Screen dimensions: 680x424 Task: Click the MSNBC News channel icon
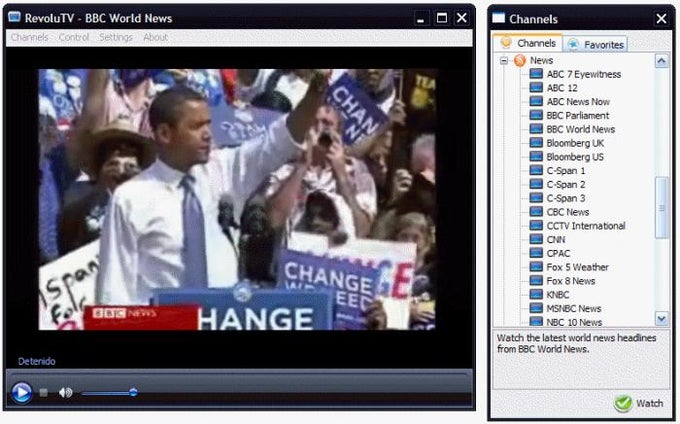coord(536,308)
